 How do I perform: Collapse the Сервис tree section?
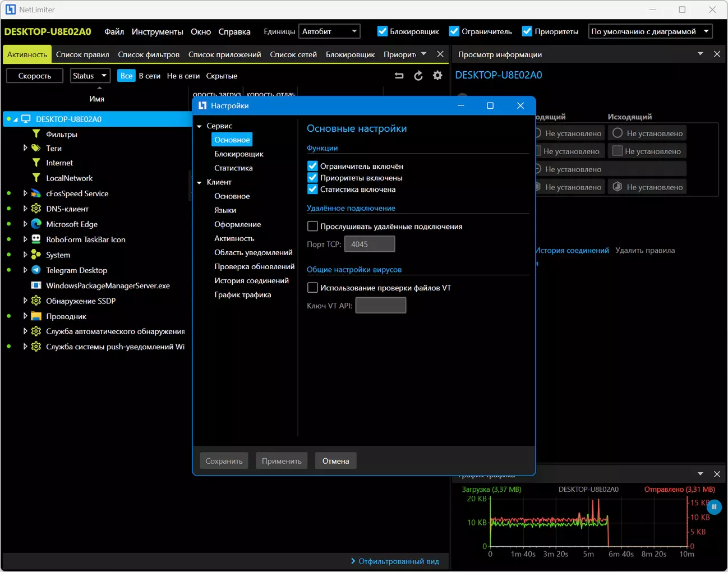click(199, 126)
